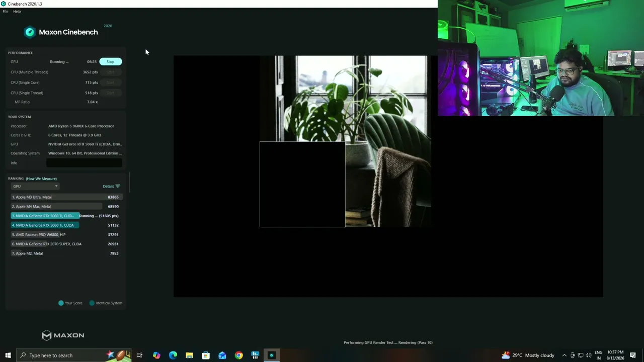644x362 pixels.
Task: Open the clock and calendar flyout
Action: point(615,355)
